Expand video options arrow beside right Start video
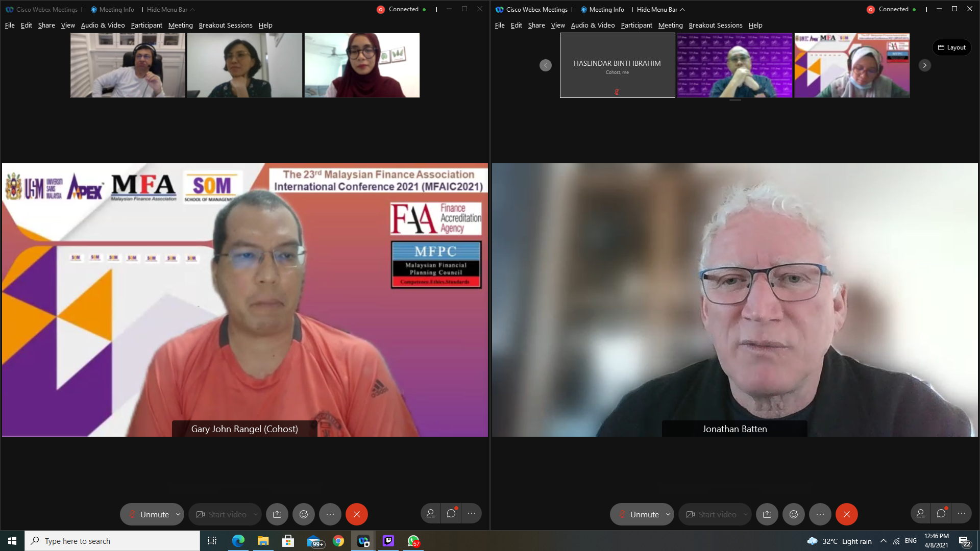This screenshot has height=551, width=980. point(746,514)
